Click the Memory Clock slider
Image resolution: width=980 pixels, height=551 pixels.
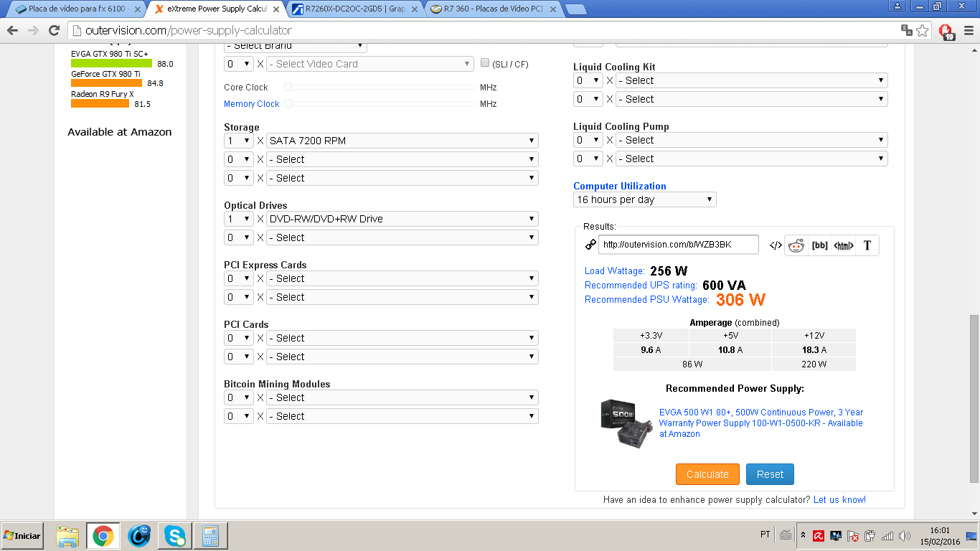pyautogui.click(x=380, y=103)
